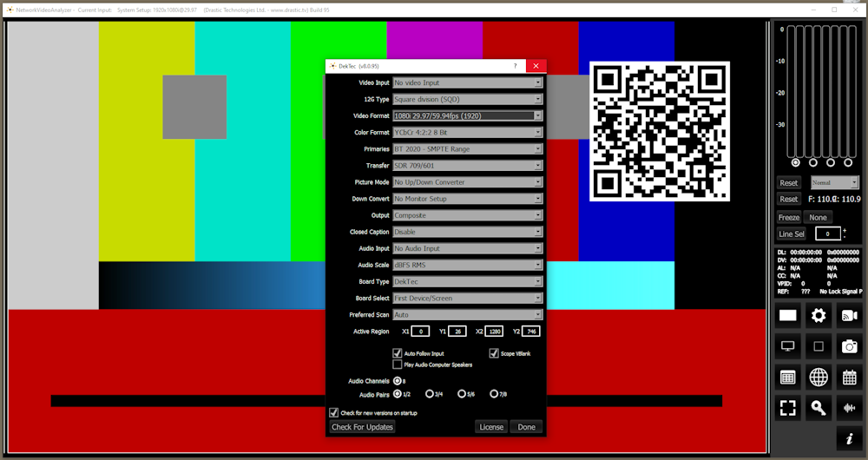Open the Audio Scale dropdown
Viewport: 868px width, 460px height.
point(468,265)
